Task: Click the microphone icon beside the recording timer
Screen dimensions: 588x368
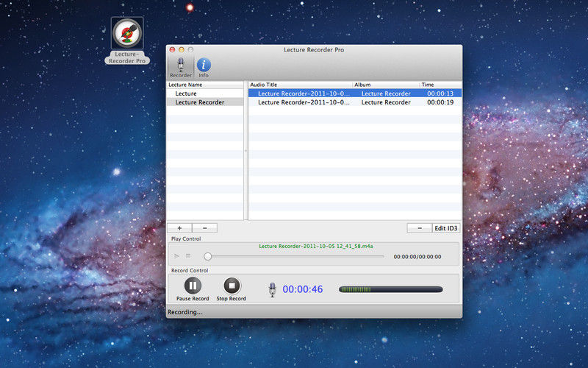Action: point(273,289)
